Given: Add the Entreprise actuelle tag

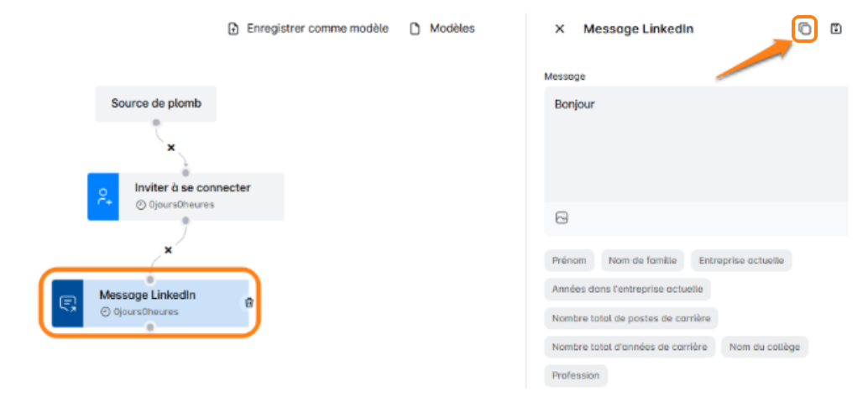Looking at the screenshot, I should (741, 260).
